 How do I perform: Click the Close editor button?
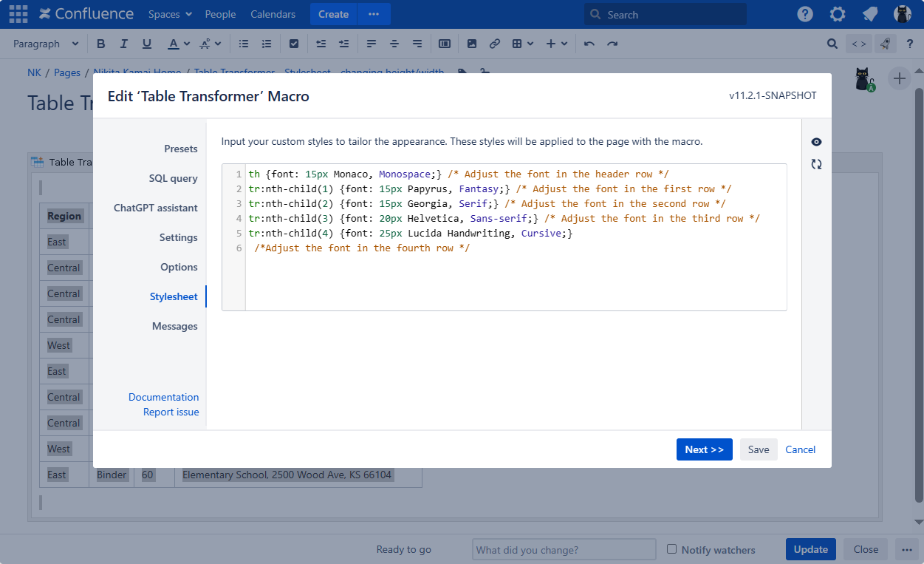(866, 549)
